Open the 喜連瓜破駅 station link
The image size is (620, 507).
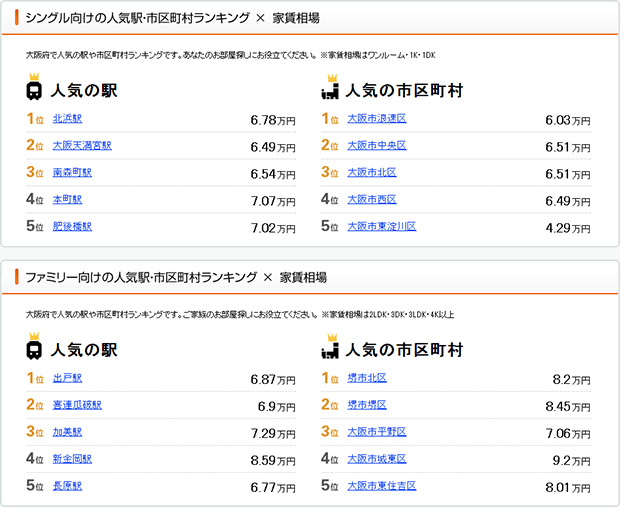[x=77, y=405]
